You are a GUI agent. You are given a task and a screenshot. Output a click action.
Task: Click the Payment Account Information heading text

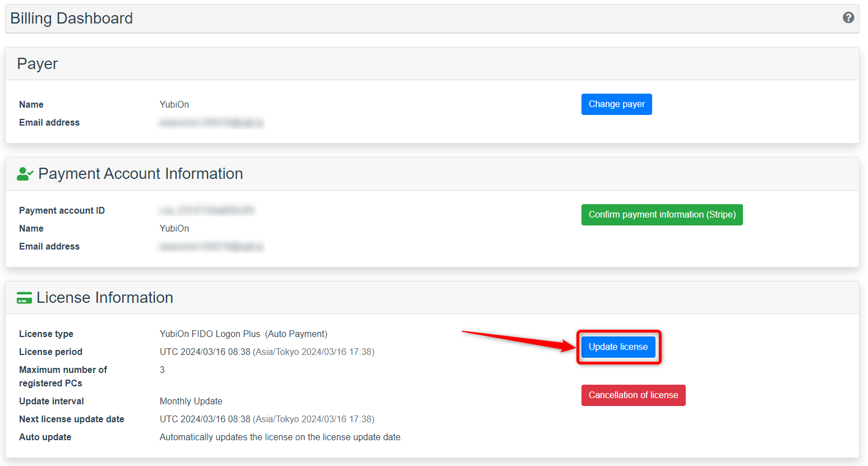pos(141,174)
